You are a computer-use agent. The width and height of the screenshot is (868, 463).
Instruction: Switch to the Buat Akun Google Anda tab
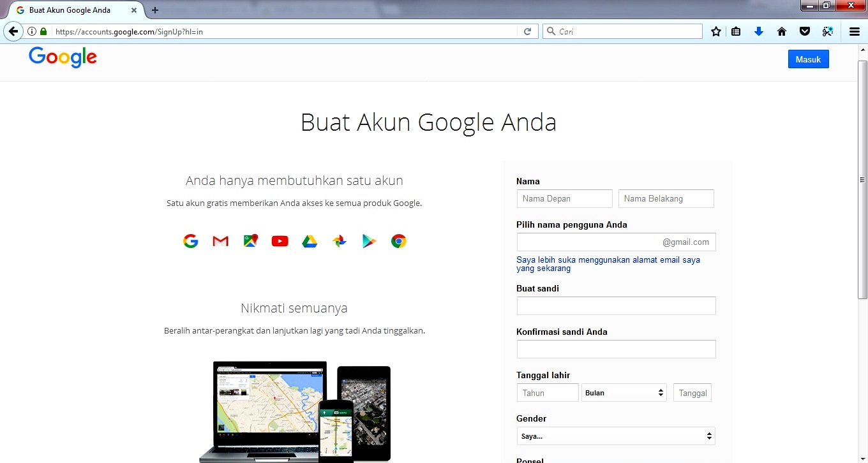pos(70,10)
